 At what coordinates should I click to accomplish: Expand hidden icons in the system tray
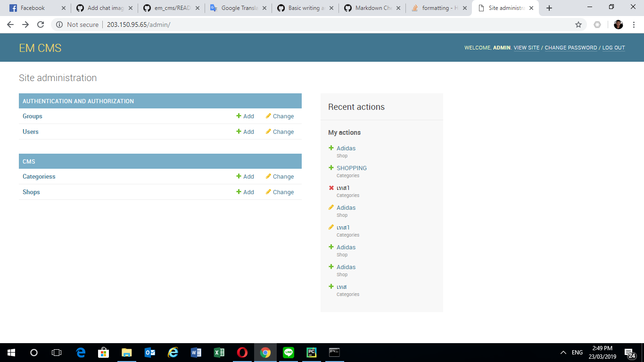(x=562, y=352)
